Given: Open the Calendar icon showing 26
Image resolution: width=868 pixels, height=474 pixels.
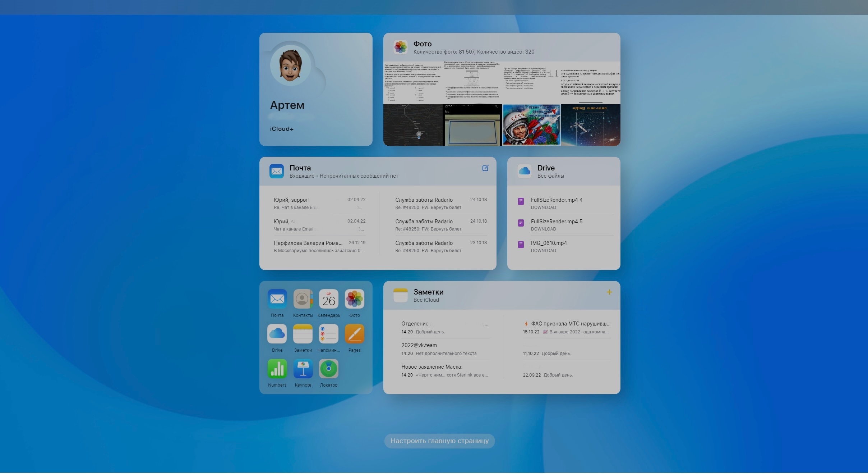Looking at the screenshot, I should [328, 299].
